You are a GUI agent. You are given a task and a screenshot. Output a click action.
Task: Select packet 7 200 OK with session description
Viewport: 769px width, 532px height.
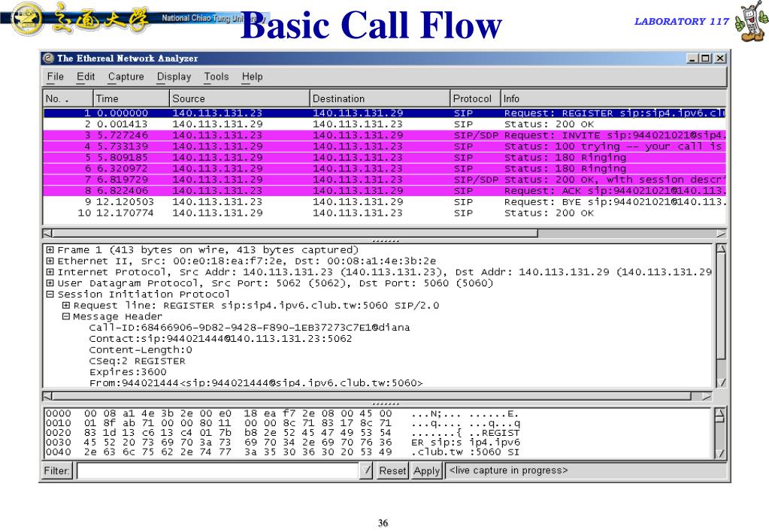click(385, 180)
